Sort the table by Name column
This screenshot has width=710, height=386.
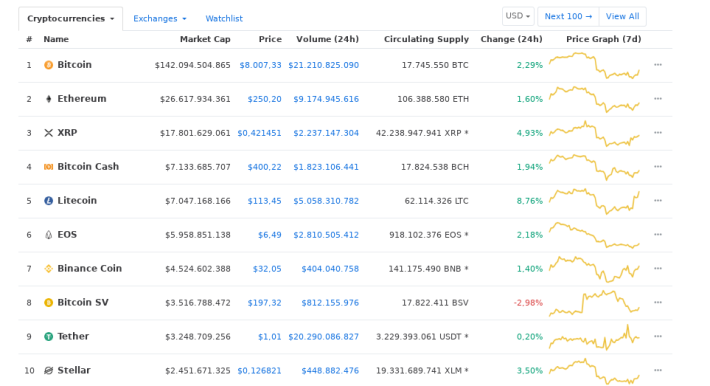coord(56,39)
